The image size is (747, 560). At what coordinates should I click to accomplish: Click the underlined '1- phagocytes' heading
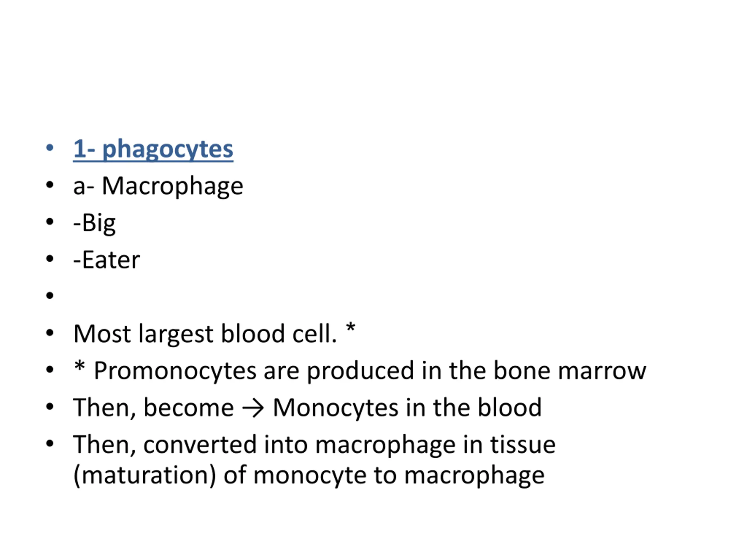[153, 149]
